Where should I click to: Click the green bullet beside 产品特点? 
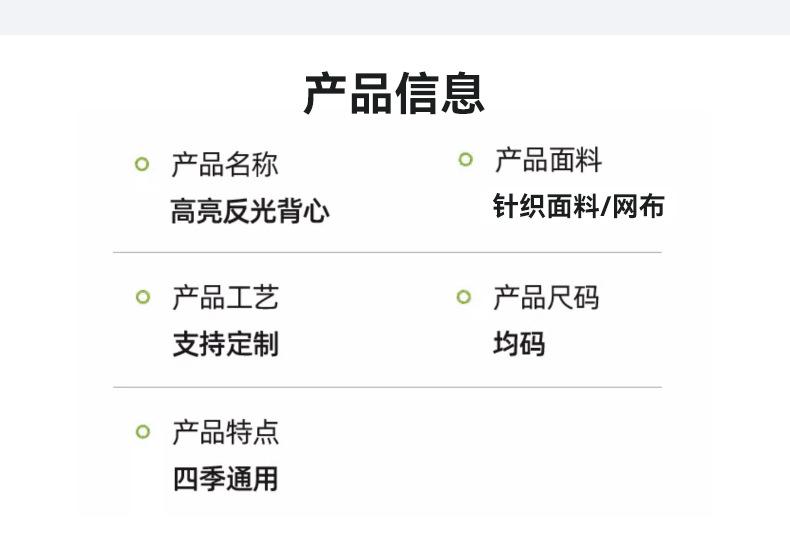click(143, 432)
